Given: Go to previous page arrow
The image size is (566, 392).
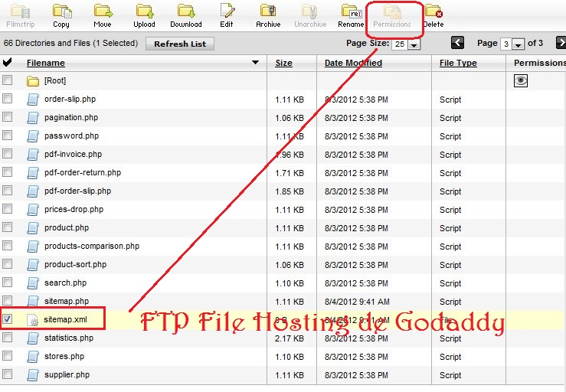Looking at the screenshot, I should click(x=457, y=43).
